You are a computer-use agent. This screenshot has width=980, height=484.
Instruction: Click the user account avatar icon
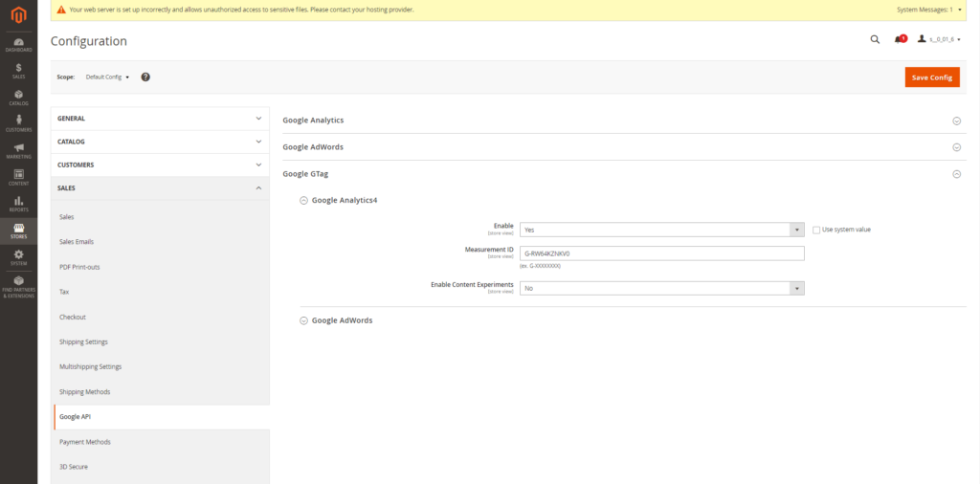point(922,38)
